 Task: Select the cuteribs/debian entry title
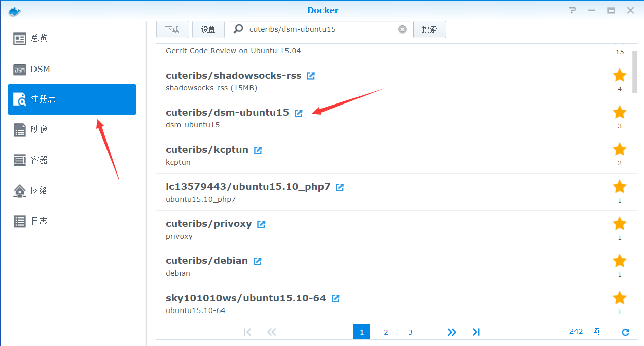[207, 261]
